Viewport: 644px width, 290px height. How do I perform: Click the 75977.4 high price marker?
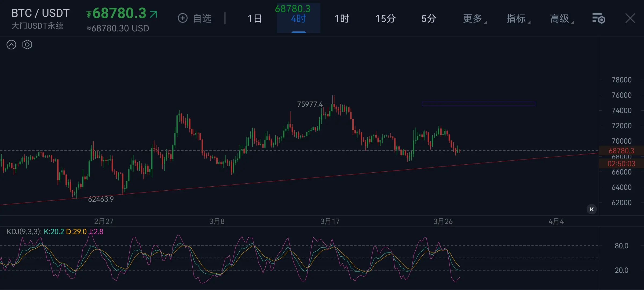(310, 104)
